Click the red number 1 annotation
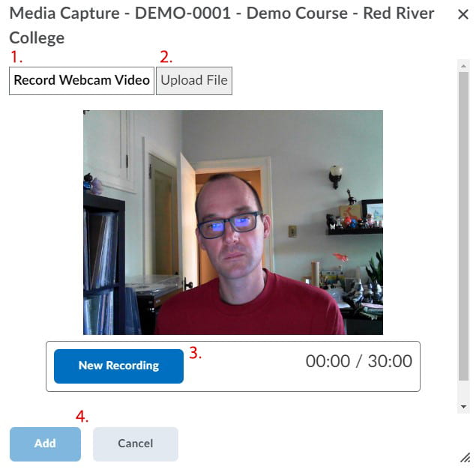Viewport: 476px width, 472px height. pyautogui.click(x=16, y=58)
